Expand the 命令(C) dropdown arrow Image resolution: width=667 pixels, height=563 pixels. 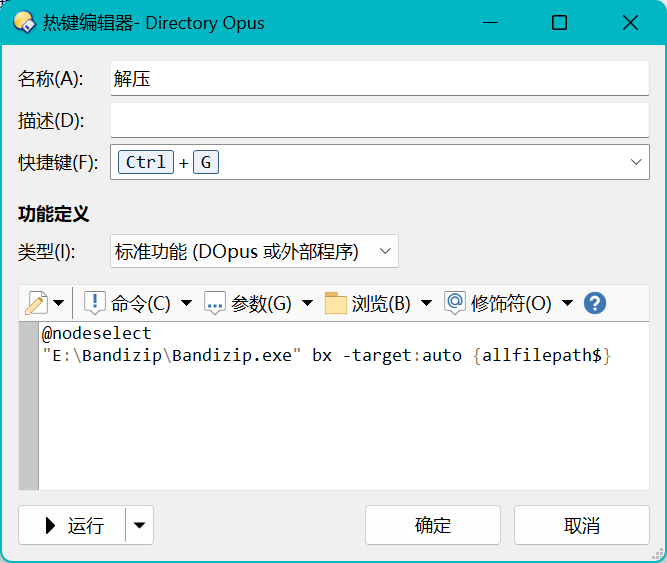(186, 303)
